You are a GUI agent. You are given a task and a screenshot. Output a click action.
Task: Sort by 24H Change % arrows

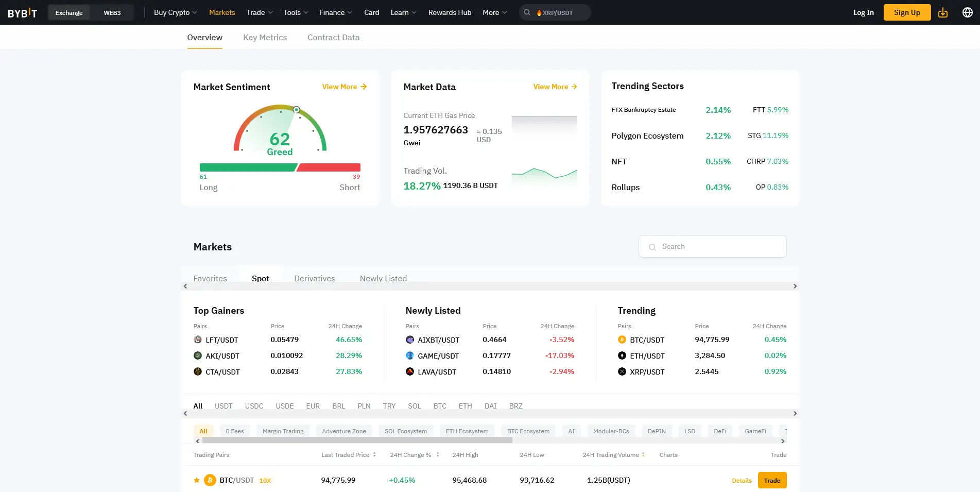(x=438, y=455)
